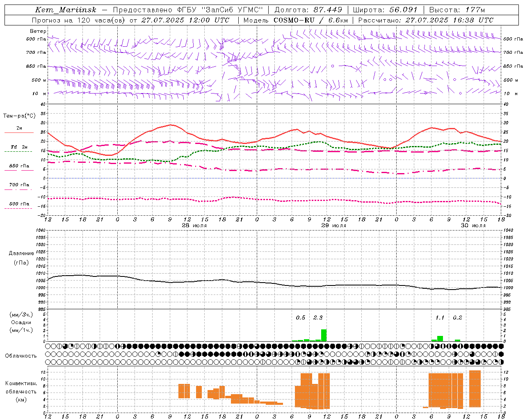
Task: Click the (км) unit under облачность
Action: pyautogui.click(x=21, y=399)
